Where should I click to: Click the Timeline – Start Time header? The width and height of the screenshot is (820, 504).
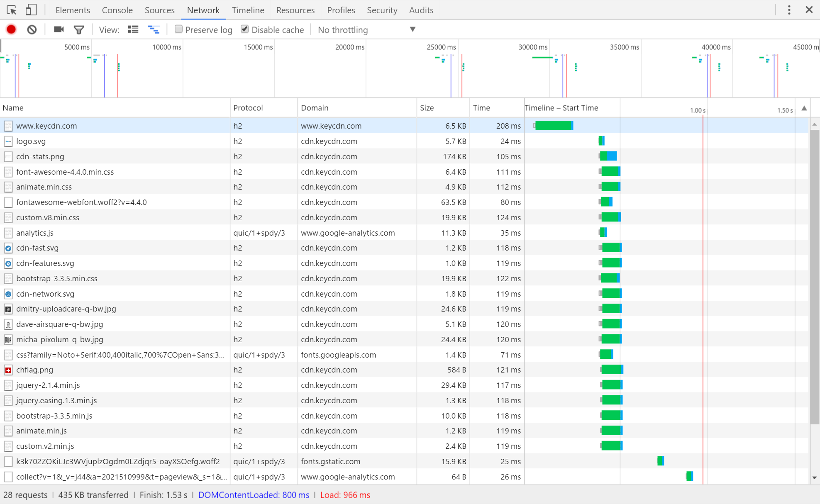[561, 108]
